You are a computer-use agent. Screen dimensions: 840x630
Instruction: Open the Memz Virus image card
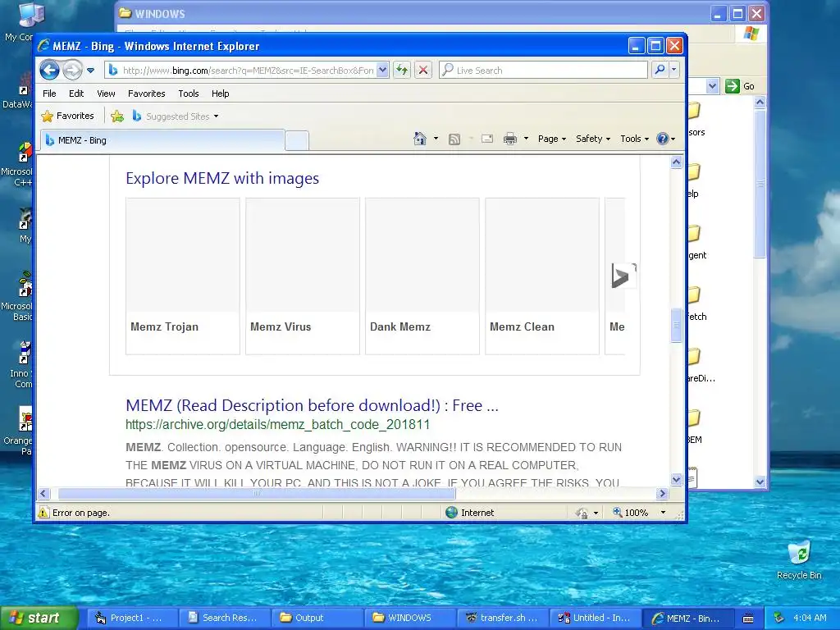click(x=303, y=276)
